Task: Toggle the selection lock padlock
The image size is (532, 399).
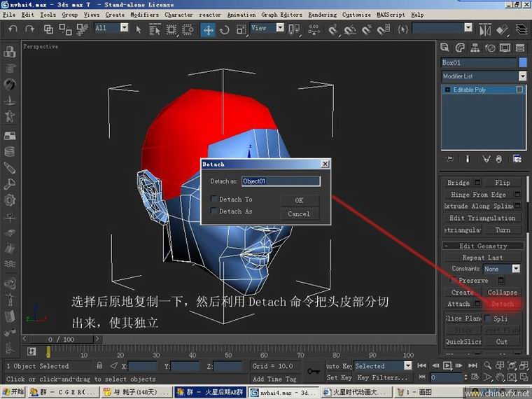Action: click(99, 365)
